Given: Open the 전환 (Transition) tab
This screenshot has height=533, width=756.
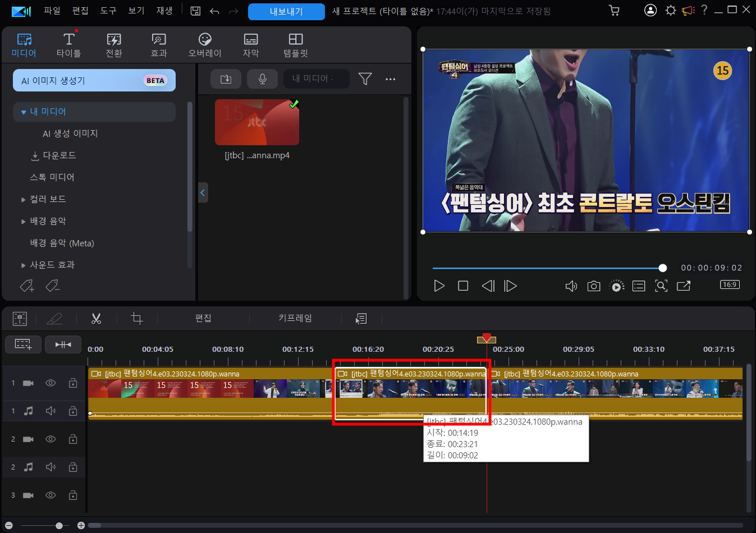Looking at the screenshot, I should (x=114, y=45).
